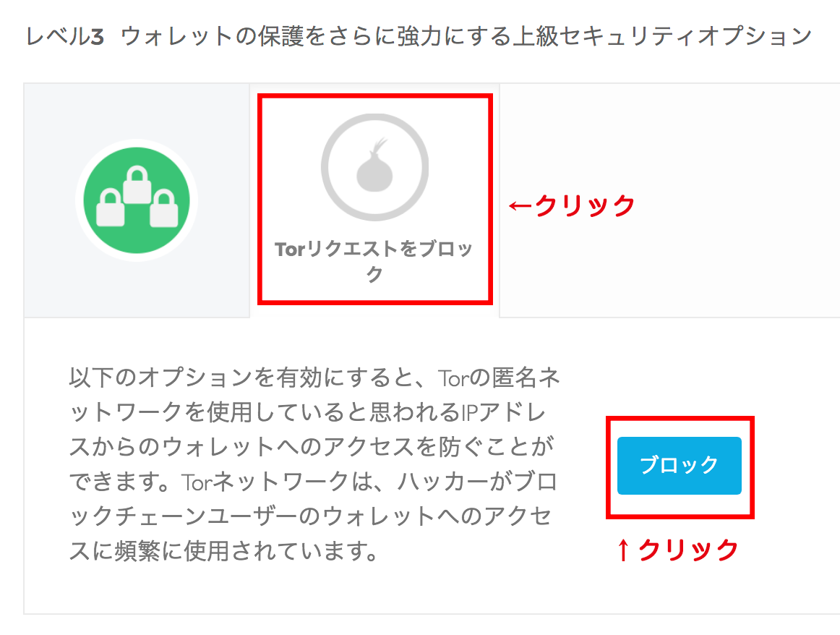Click the onion stem on Tor icon
This screenshot has height=635, width=840.
(380, 146)
